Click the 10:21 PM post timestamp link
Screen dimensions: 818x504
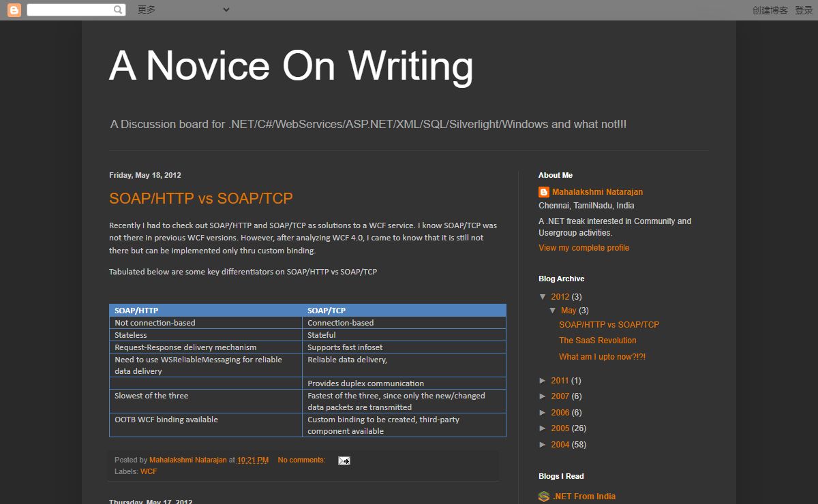253,460
